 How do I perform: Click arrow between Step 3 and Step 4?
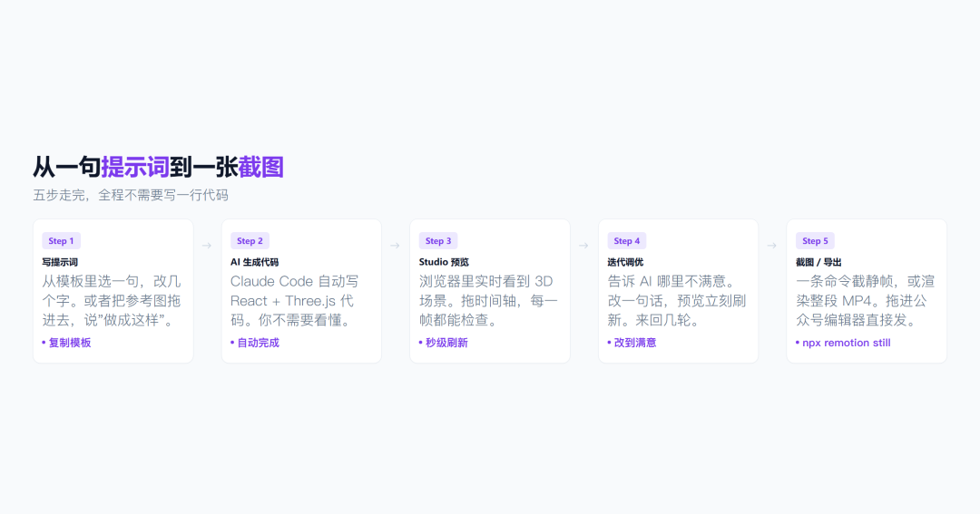click(x=583, y=246)
